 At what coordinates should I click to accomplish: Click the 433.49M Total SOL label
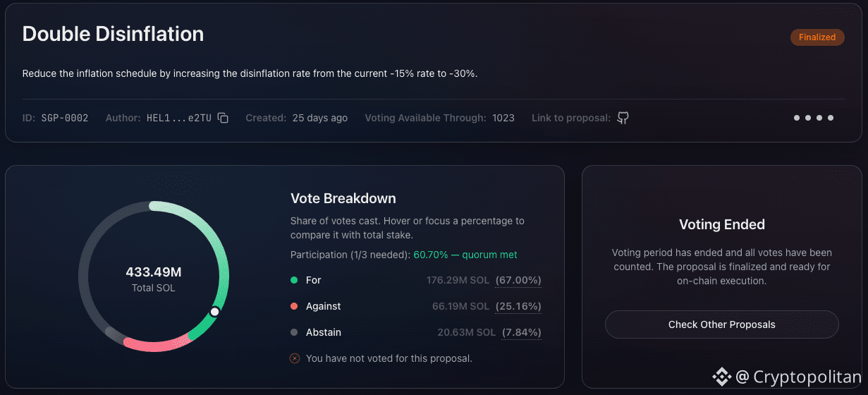point(154,279)
